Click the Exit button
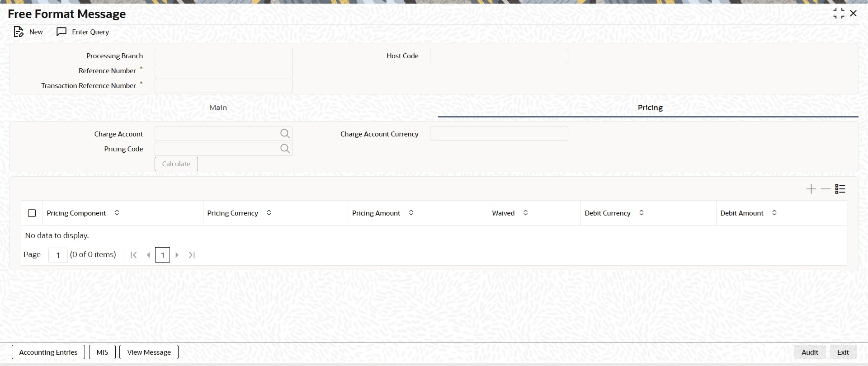 pyautogui.click(x=843, y=352)
